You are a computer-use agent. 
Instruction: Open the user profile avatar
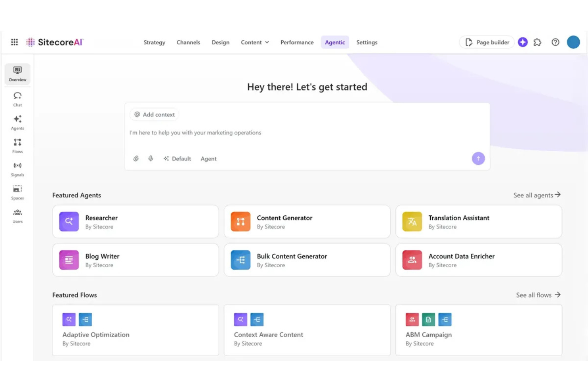point(573,42)
